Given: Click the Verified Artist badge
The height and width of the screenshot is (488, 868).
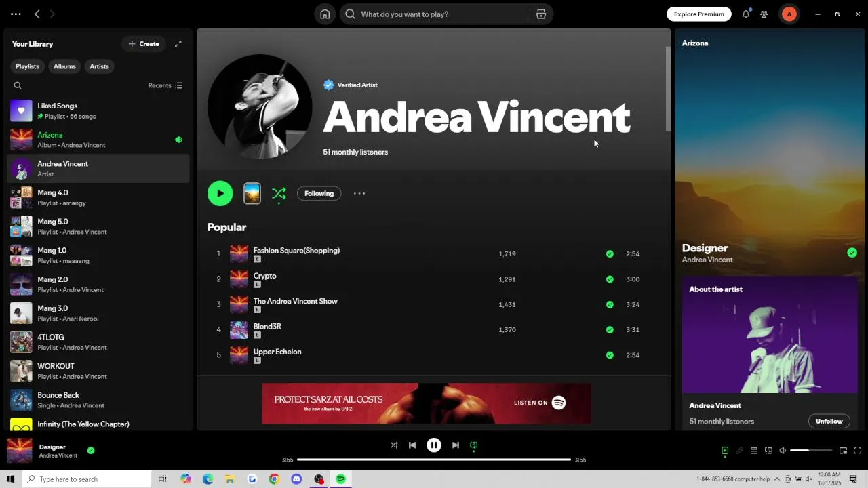Looking at the screenshot, I should point(350,85).
